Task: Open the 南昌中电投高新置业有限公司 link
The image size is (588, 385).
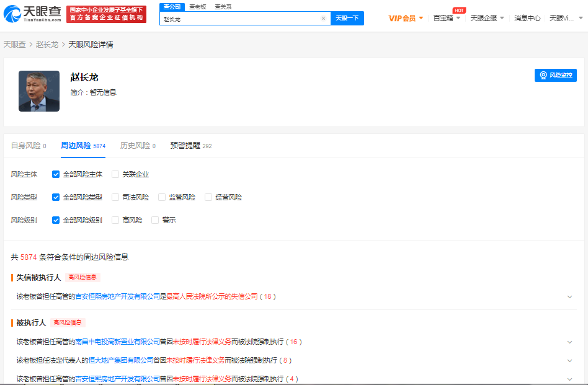Action: pyautogui.click(x=118, y=342)
